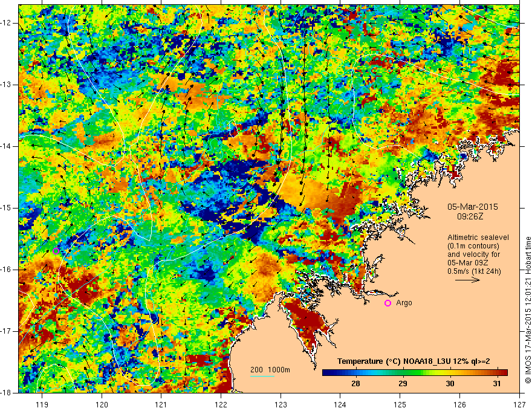Click the '200 1000m' bathymetry label
532x411 pixels.
[270, 370]
